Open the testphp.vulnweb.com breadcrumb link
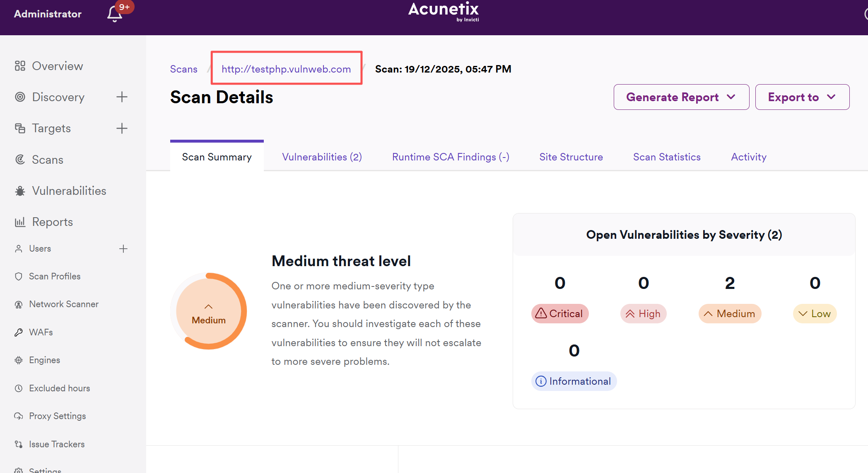This screenshot has height=473, width=868. [286, 69]
